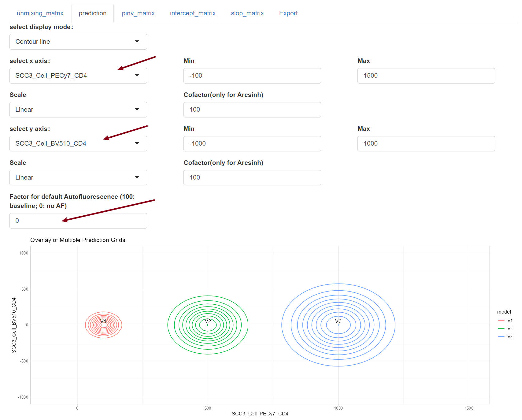Screen dimensions: 522x420
Task: Select the Export tab
Action: click(x=288, y=13)
